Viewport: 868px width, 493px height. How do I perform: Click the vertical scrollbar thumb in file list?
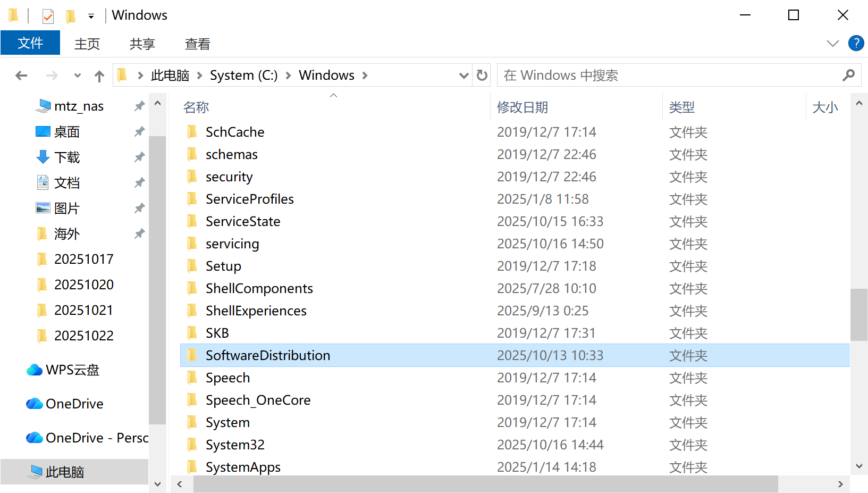tap(858, 314)
